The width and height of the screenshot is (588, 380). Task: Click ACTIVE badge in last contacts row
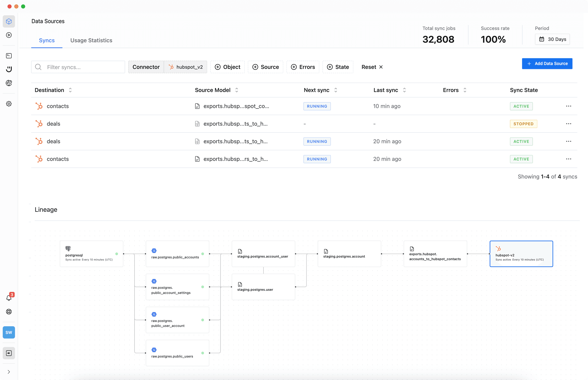[521, 159]
